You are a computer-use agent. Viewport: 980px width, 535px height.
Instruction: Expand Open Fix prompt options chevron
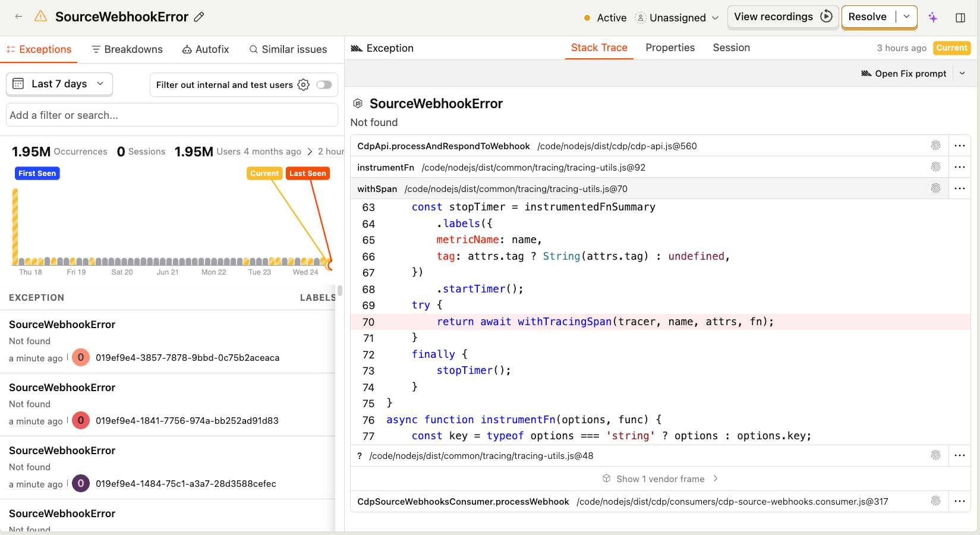pyautogui.click(x=963, y=74)
